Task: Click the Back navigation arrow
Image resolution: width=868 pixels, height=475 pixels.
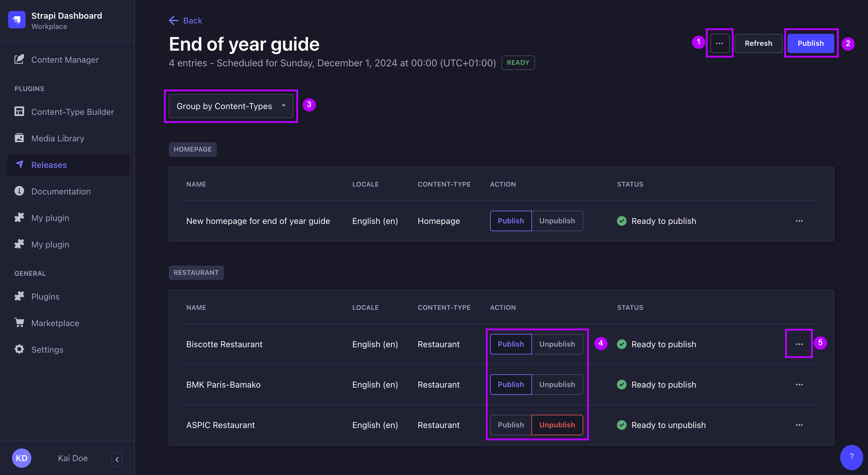Action: pos(173,20)
